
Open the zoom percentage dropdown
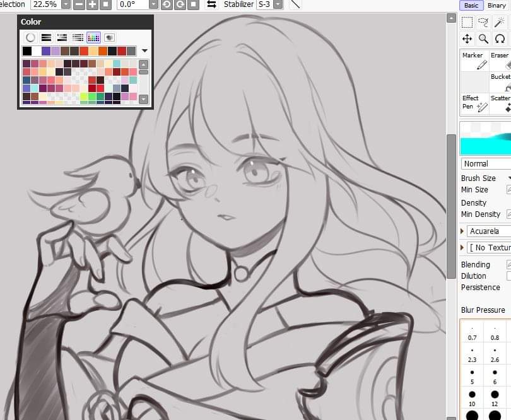pos(66,4)
